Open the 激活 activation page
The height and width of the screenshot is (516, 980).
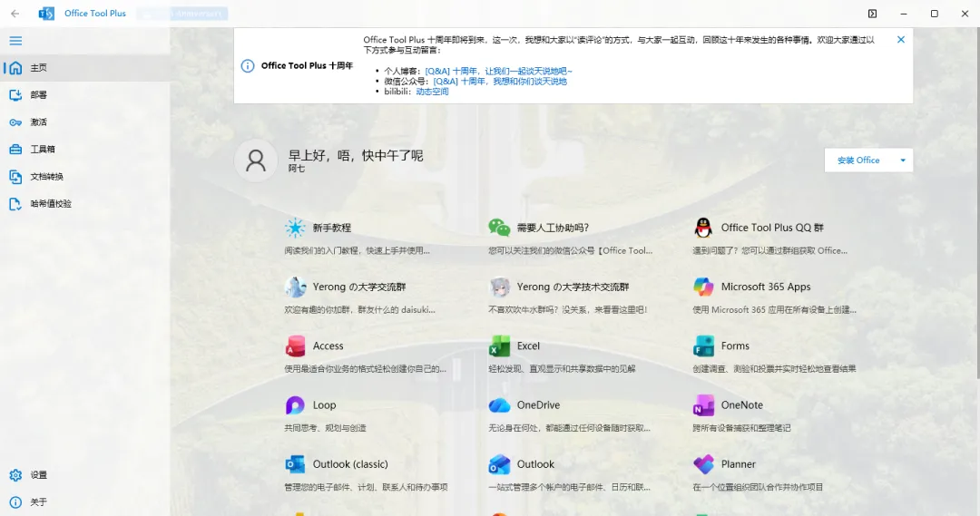85,122
